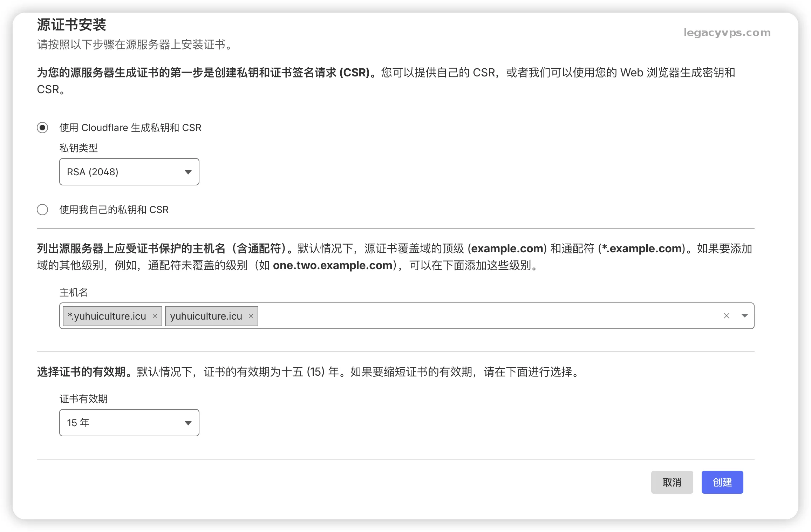The image size is (811, 532).
Task: Open the 15 年 certificate validity dropdown
Action: click(129, 423)
